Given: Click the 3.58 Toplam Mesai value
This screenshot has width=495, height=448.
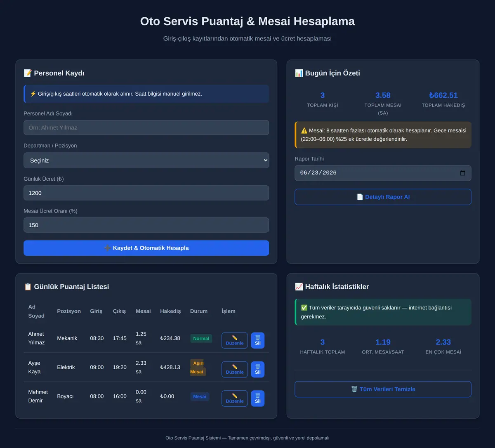Looking at the screenshot, I should [383, 95].
